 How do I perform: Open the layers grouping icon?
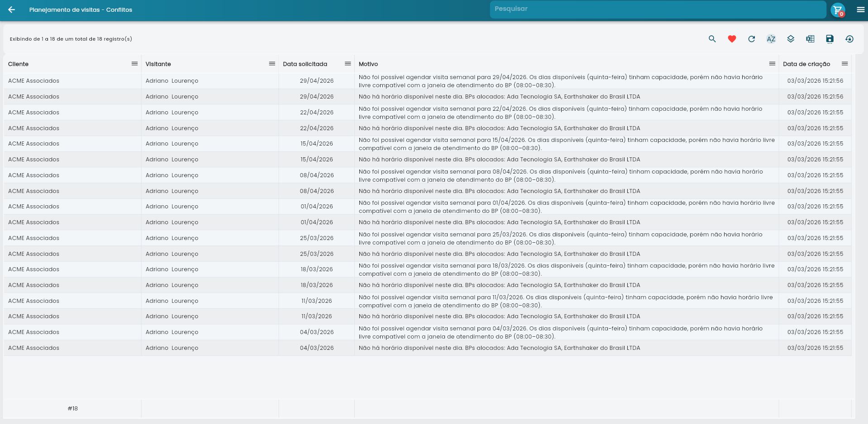click(791, 39)
